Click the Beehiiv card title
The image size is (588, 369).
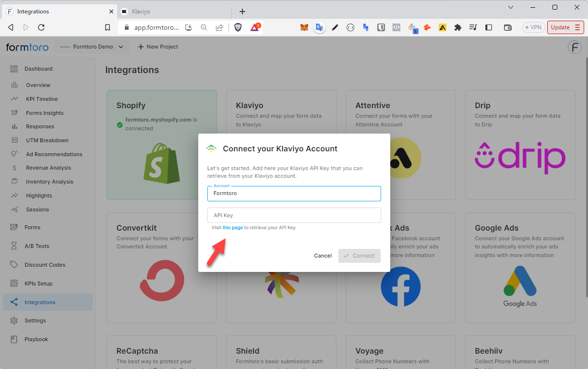tap(489, 351)
